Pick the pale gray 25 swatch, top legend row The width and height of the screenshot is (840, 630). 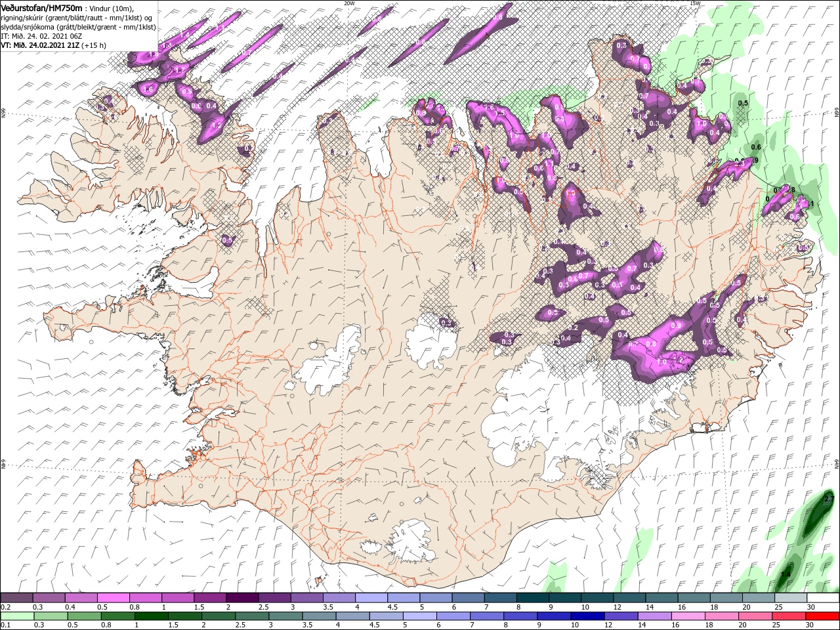click(x=791, y=598)
